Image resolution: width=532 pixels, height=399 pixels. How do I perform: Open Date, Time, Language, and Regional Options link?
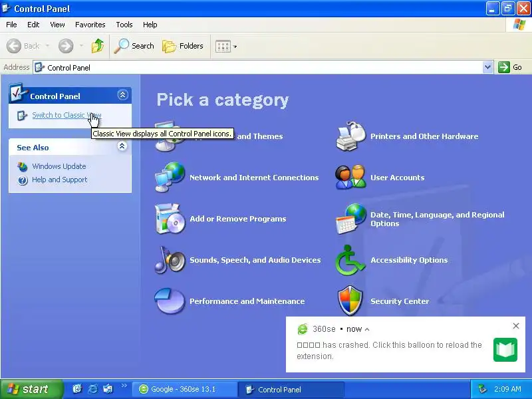click(438, 219)
